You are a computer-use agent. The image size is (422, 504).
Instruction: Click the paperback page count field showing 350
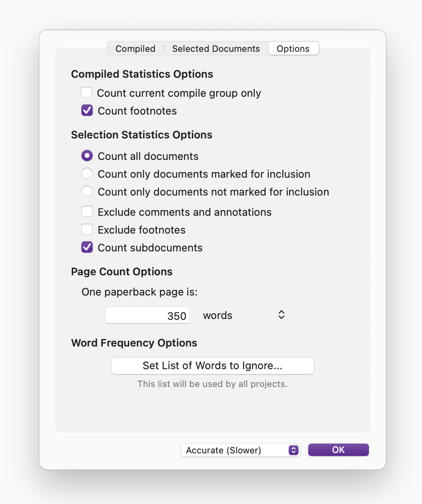point(147,315)
